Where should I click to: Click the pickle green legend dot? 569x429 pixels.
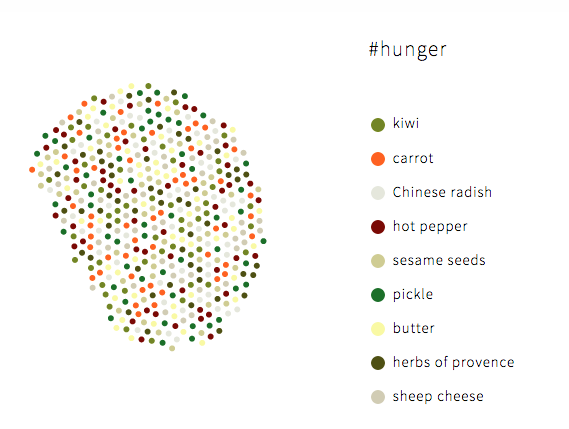tap(378, 295)
